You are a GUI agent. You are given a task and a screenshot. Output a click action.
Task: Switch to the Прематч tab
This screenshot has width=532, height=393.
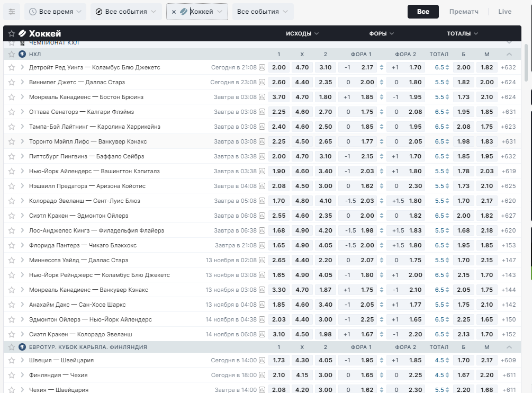464,12
